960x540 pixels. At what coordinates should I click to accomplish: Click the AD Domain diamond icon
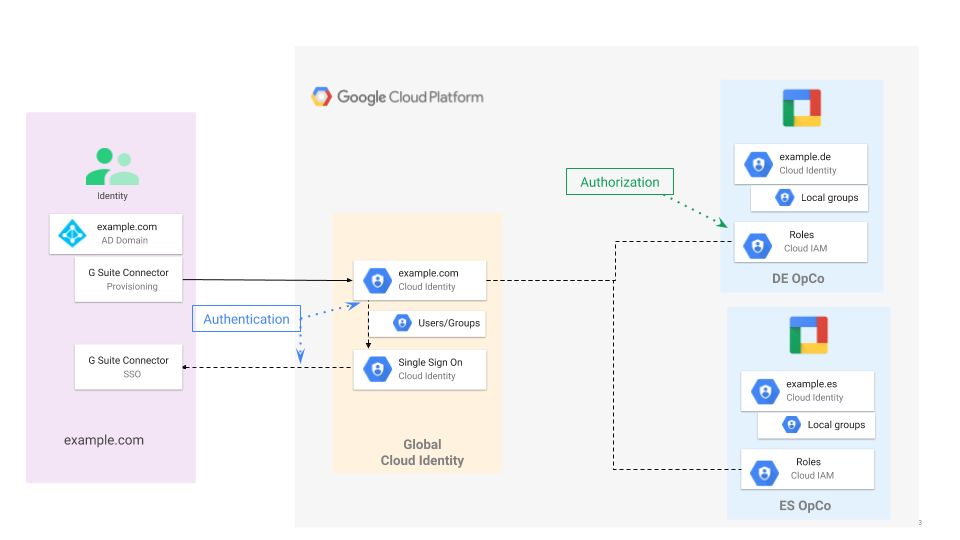tap(72, 234)
